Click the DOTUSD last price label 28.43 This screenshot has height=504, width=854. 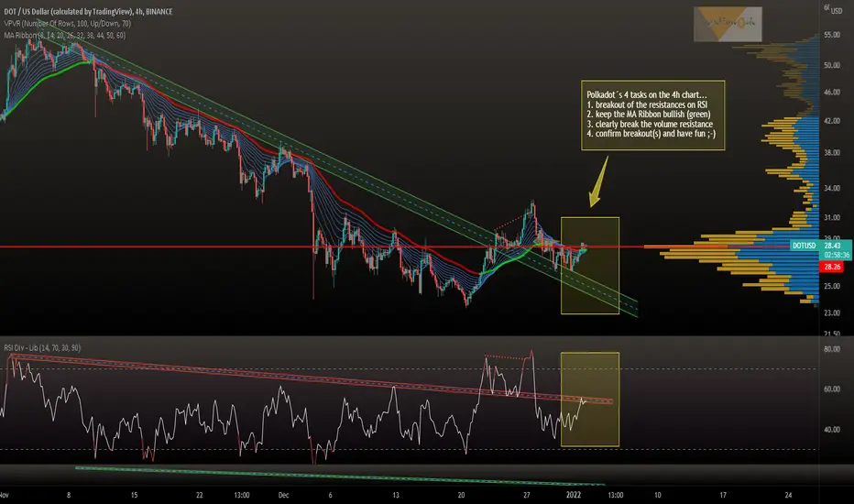click(820, 246)
